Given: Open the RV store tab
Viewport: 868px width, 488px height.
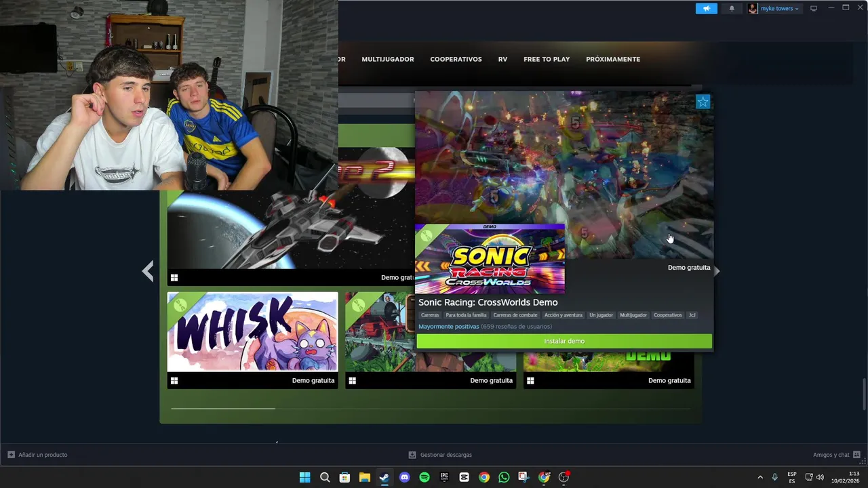Looking at the screenshot, I should pos(502,60).
